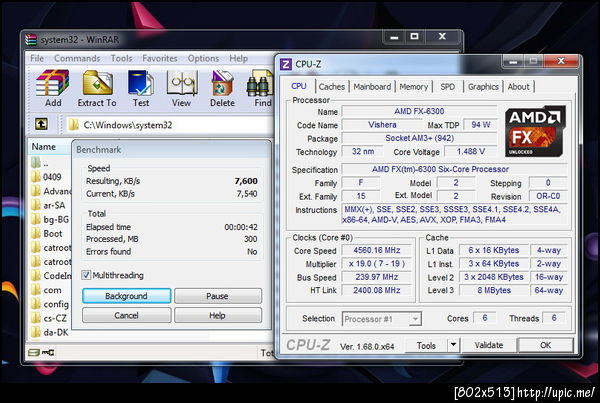Click the Background button in Benchmark dialog
600x403 pixels.
(x=126, y=296)
